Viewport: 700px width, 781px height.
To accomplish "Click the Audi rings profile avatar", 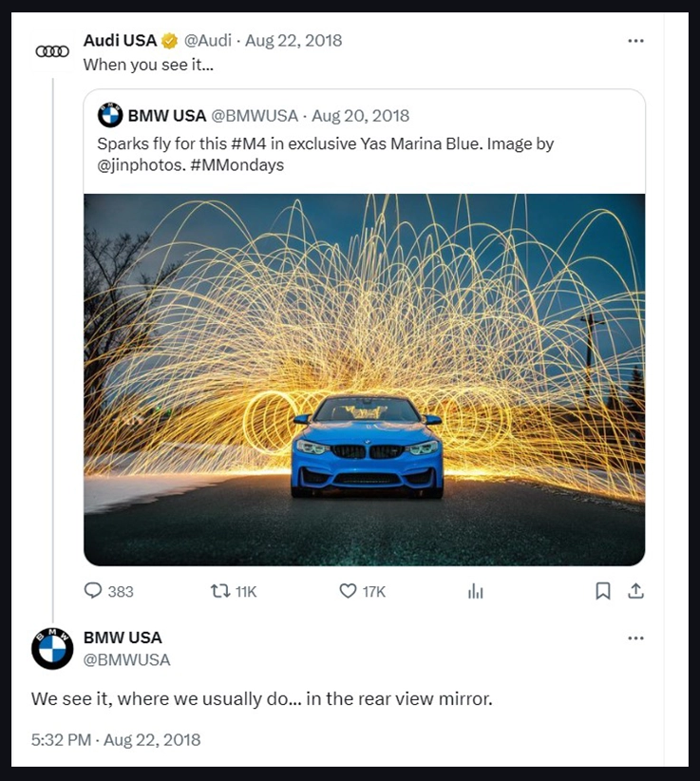I will [x=52, y=51].
